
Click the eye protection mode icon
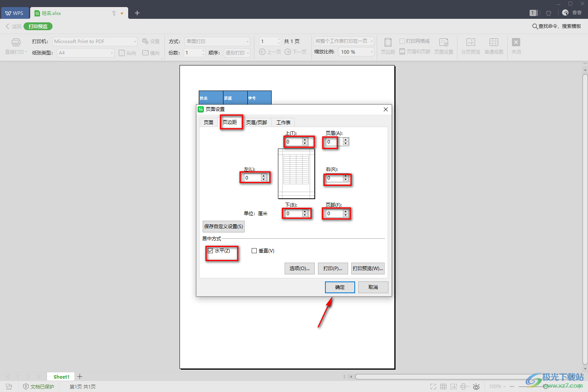tap(476, 387)
